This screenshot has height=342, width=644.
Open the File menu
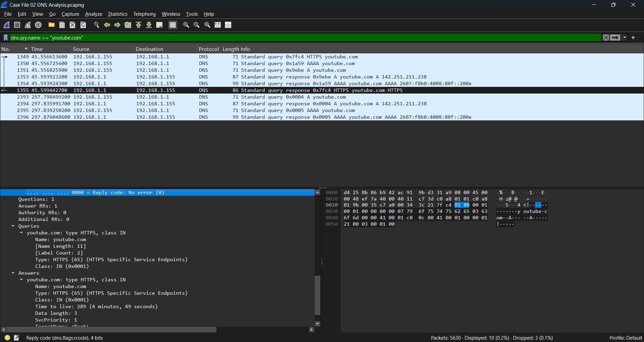8,14
